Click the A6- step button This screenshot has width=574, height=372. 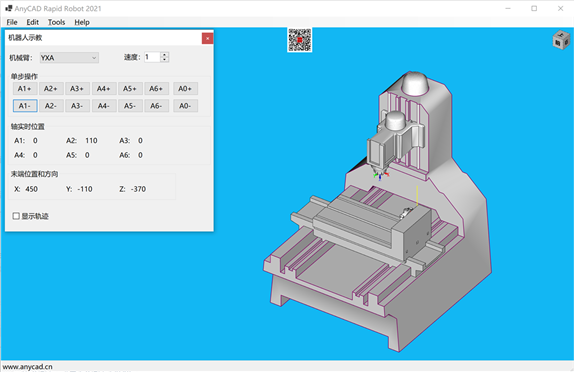tap(156, 106)
